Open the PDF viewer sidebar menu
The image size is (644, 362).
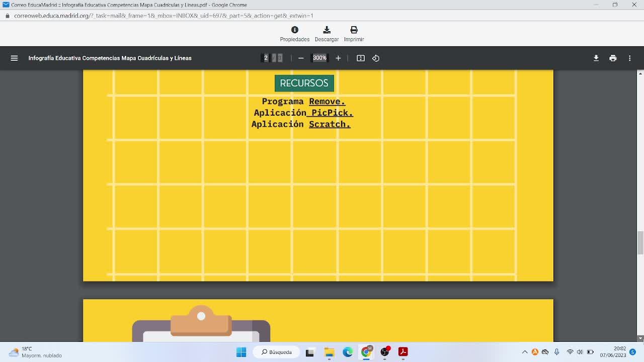pos(14,58)
